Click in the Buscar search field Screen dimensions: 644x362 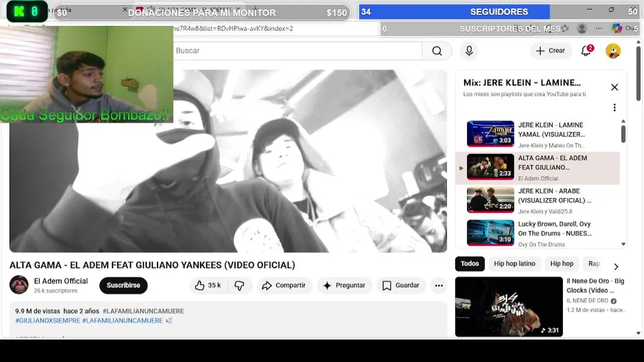tap(297, 51)
